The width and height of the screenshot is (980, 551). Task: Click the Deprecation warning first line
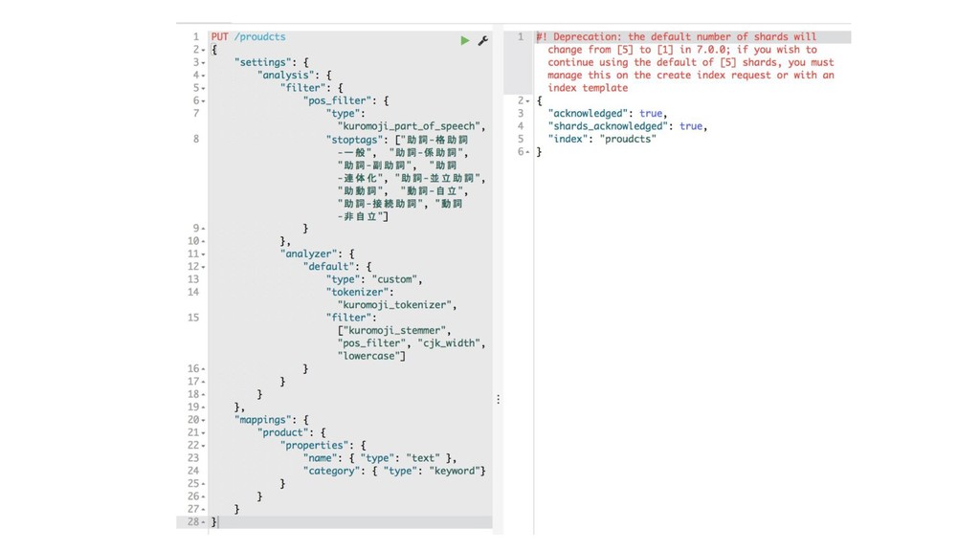pyautogui.click(x=677, y=37)
